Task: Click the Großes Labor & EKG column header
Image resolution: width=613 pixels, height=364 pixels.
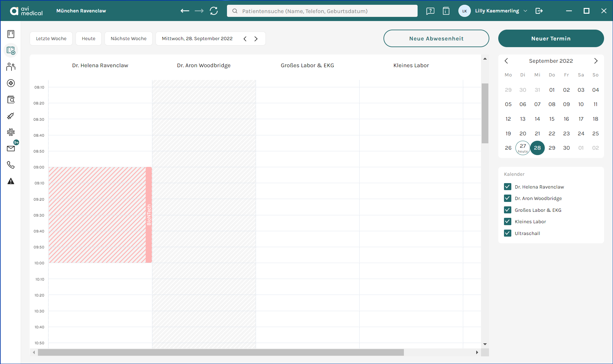Action: (x=307, y=65)
